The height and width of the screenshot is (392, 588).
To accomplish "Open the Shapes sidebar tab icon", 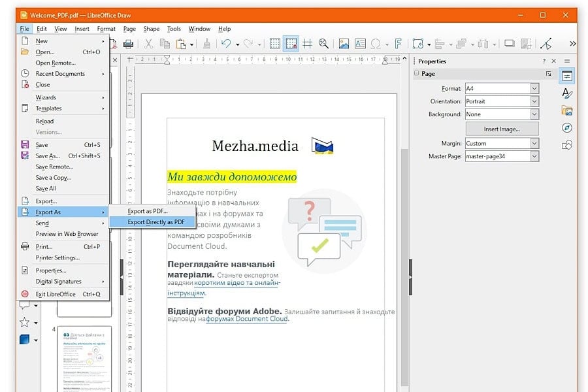I will click(x=567, y=145).
